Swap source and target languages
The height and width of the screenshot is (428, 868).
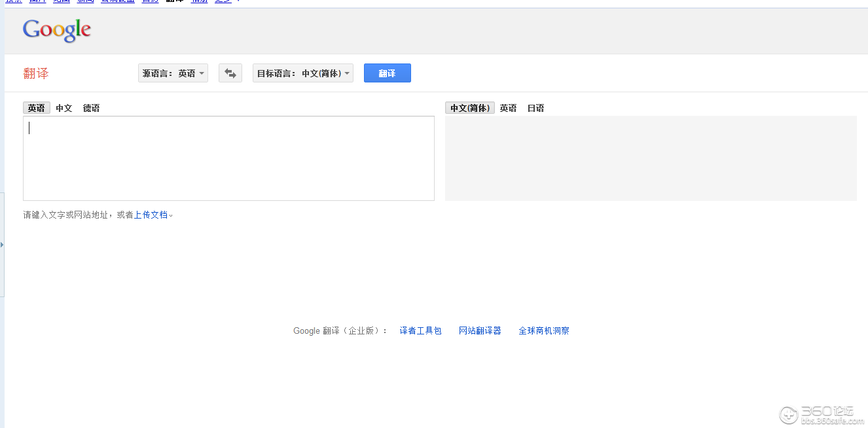(x=230, y=73)
